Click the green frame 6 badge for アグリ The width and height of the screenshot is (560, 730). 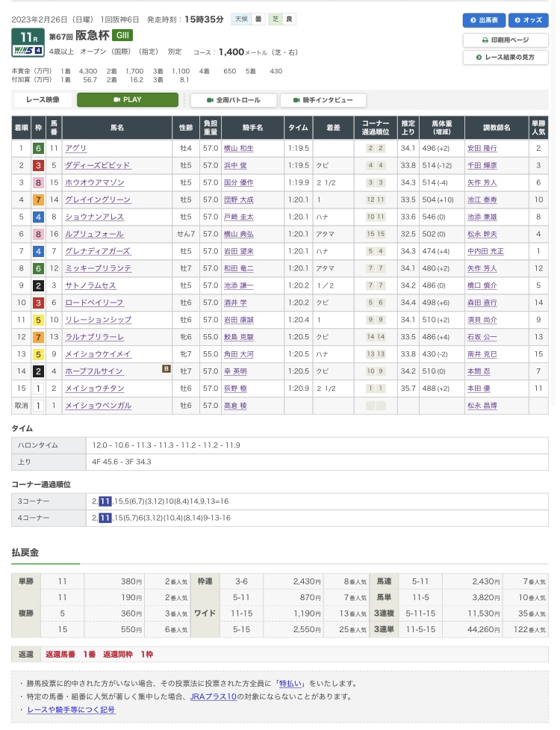[38, 149]
